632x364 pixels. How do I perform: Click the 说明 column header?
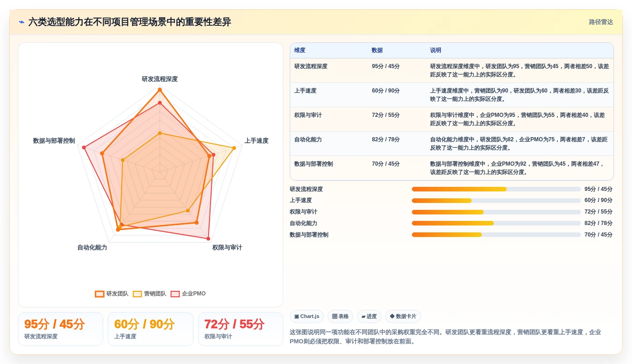click(x=436, y=51)
